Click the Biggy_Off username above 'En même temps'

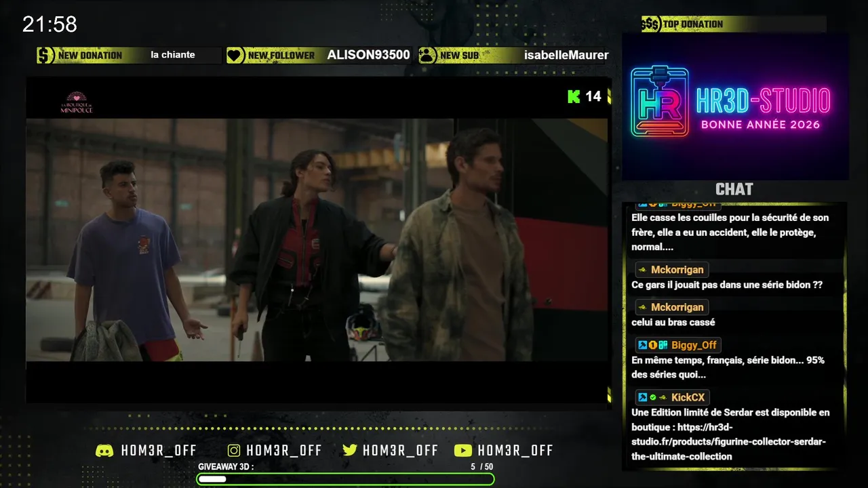(x=694, y=345)
